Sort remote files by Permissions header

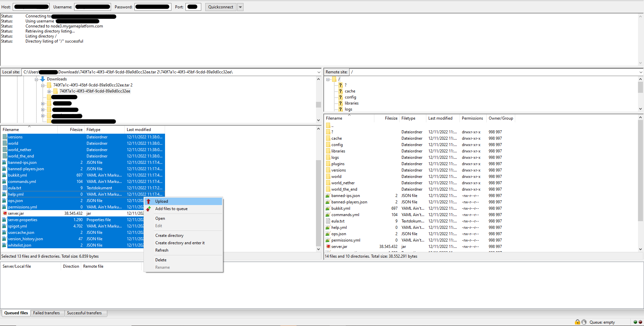(473, 118)
